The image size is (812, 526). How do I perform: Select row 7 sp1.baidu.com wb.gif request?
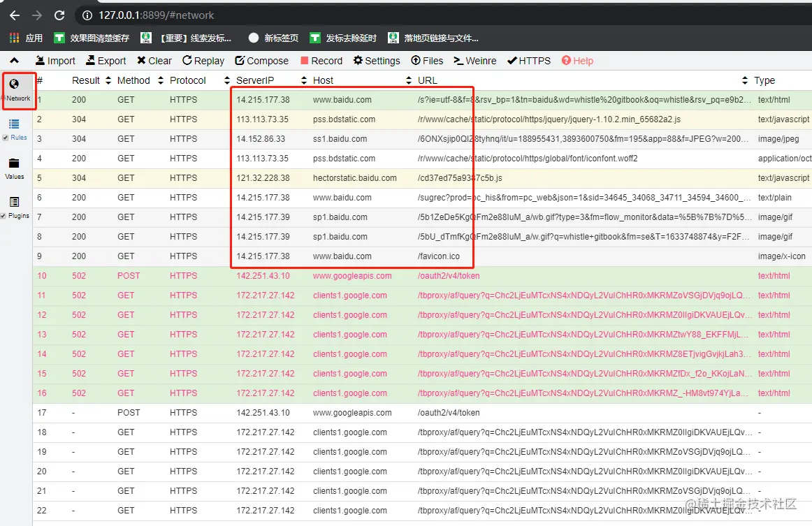[x=422, y=217]
